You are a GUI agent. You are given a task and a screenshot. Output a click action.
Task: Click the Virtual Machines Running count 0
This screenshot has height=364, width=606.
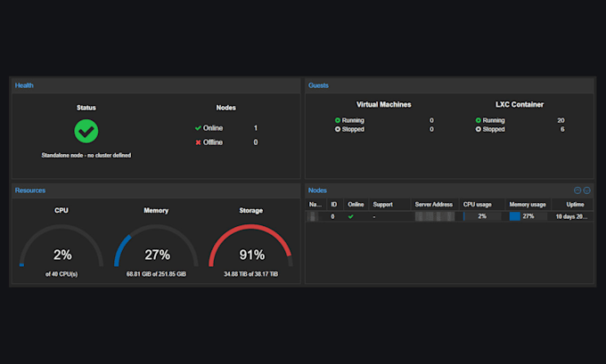point(431,120)
